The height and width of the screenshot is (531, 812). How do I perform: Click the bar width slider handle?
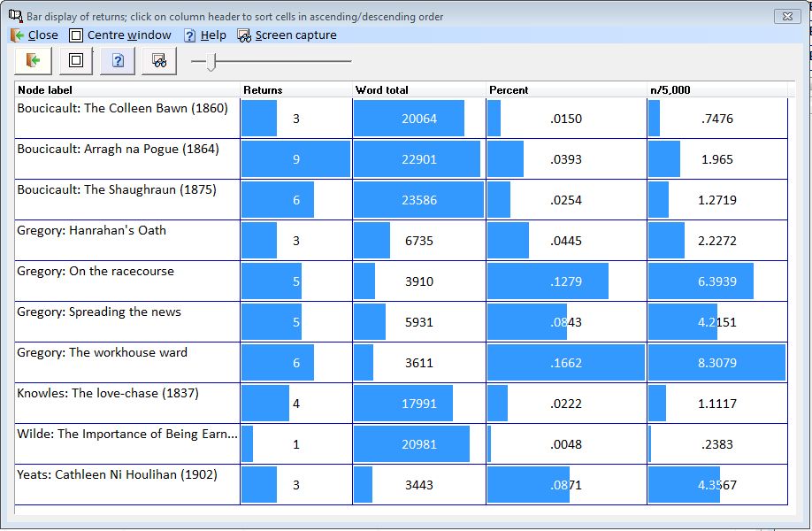coord(211,61)
